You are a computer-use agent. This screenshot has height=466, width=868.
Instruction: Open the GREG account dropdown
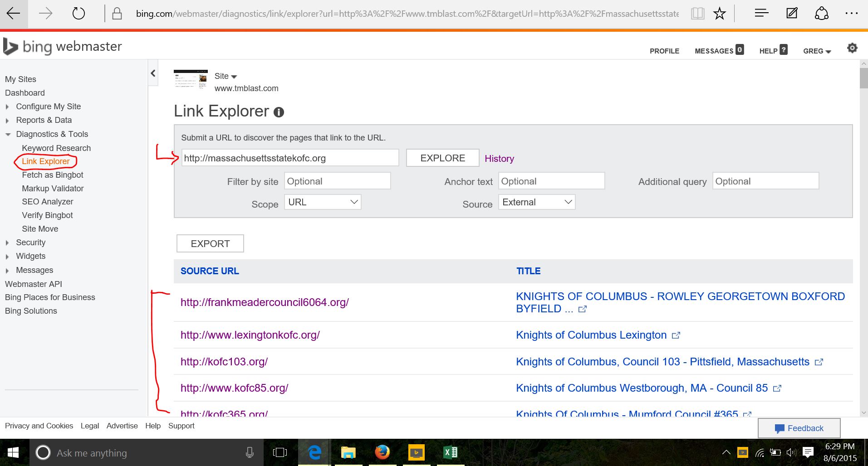(x=817, y=51)
